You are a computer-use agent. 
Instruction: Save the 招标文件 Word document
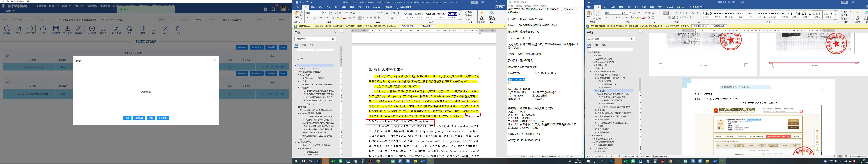(297, 2)
